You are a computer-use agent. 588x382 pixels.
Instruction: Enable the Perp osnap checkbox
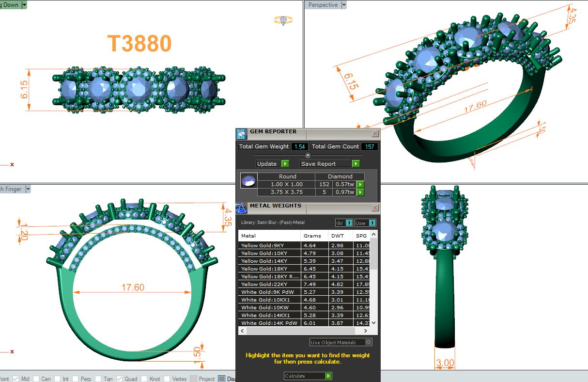coord(75,379)
